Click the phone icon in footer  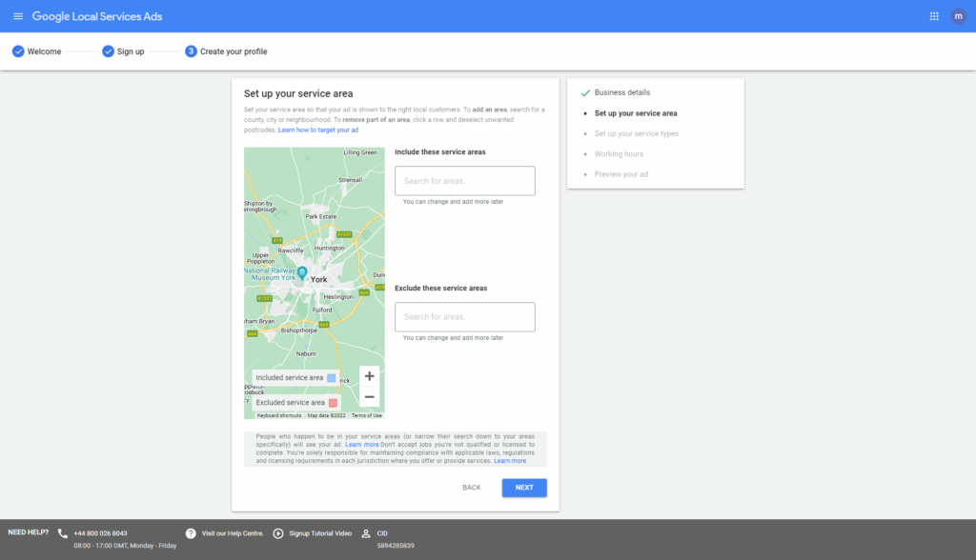pyautogui.click(x=63, y=533)
